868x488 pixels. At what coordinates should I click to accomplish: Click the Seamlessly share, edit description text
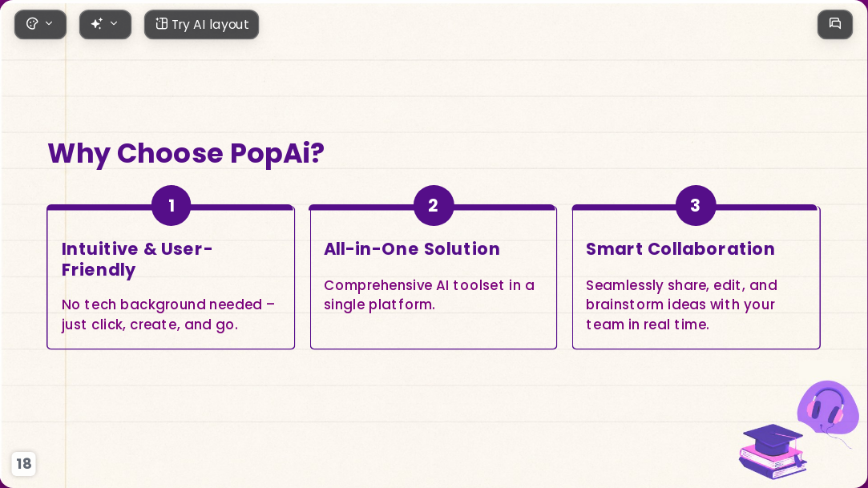[x=681, y=304]
